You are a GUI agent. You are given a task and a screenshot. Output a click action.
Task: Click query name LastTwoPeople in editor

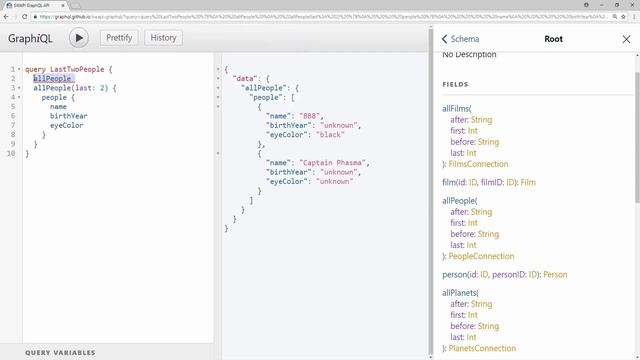[77, 69]
